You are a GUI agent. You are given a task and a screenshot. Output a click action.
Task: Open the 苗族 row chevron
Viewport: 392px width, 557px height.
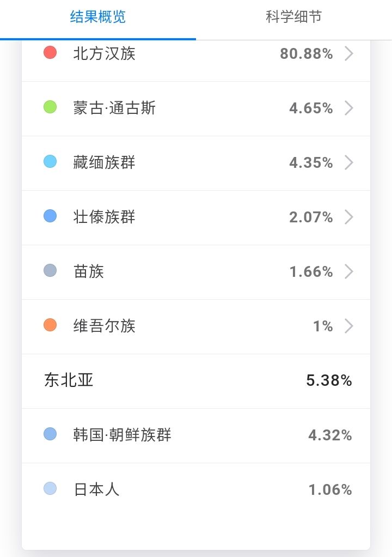pos(349,271)
